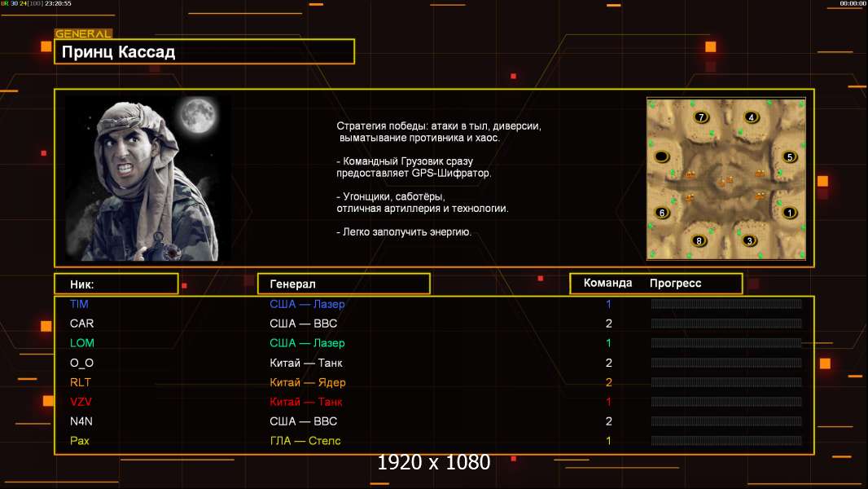Screen dimensions: 868x489
Task: Click start position 7 on the minimap
Action: click(701, 117)
